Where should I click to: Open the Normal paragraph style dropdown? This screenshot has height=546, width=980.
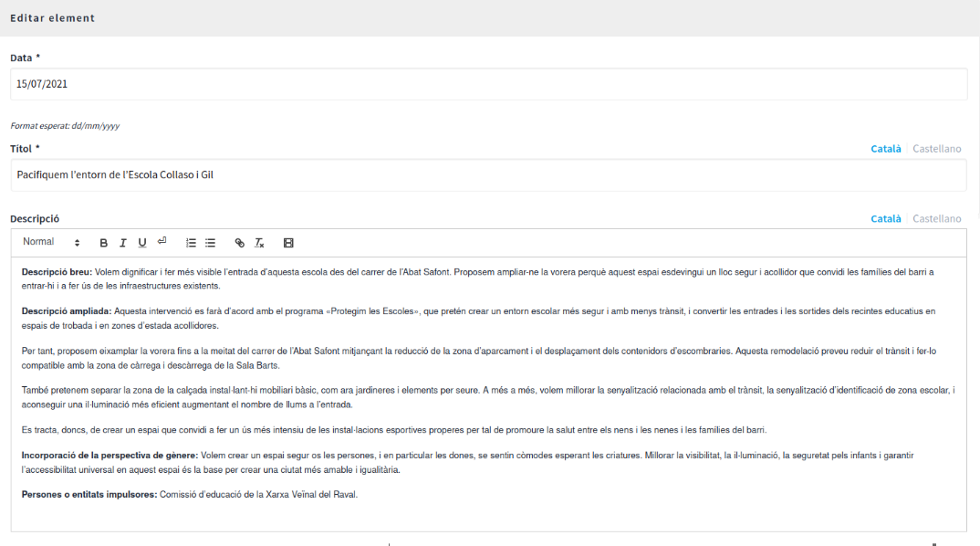[51, 242]
